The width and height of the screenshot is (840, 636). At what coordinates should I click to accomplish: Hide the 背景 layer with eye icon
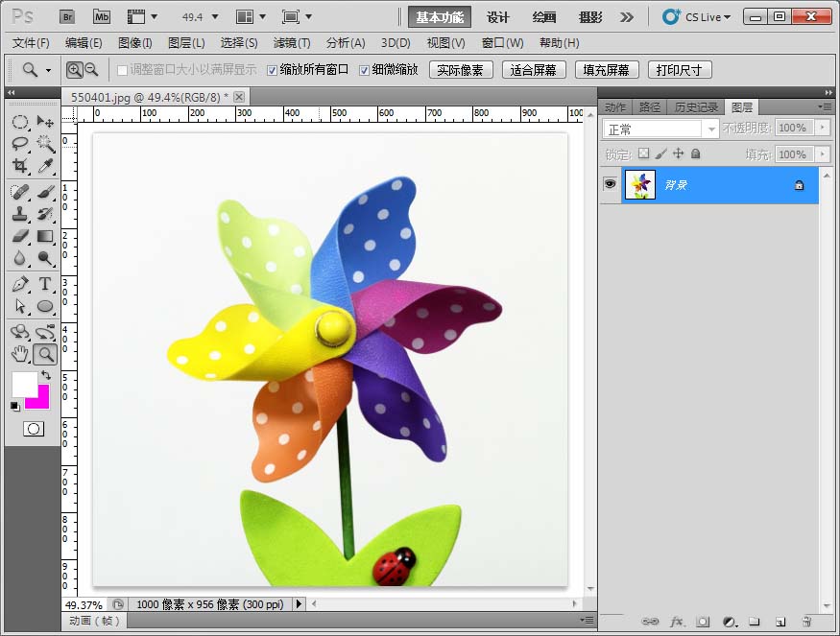tap(610, 184)
